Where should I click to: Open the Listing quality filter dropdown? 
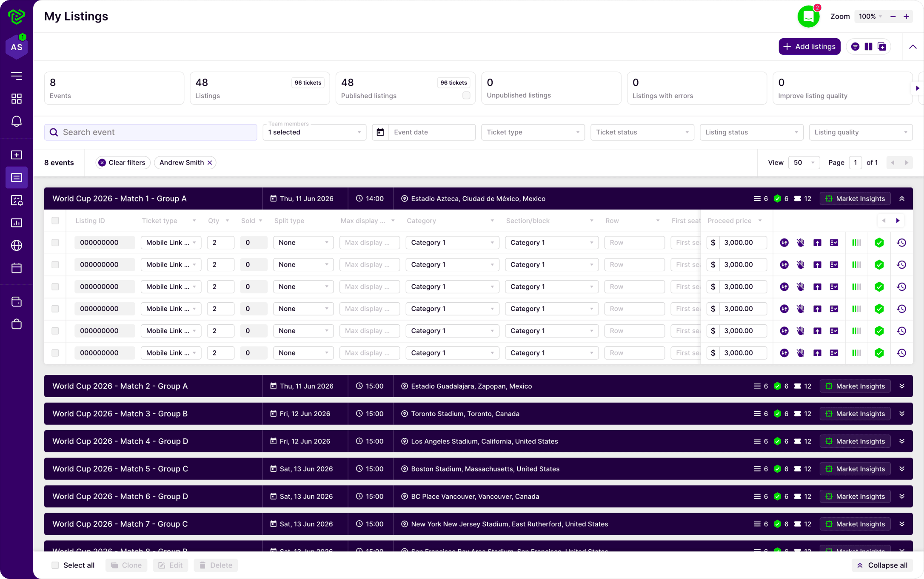tap(861, 132)
